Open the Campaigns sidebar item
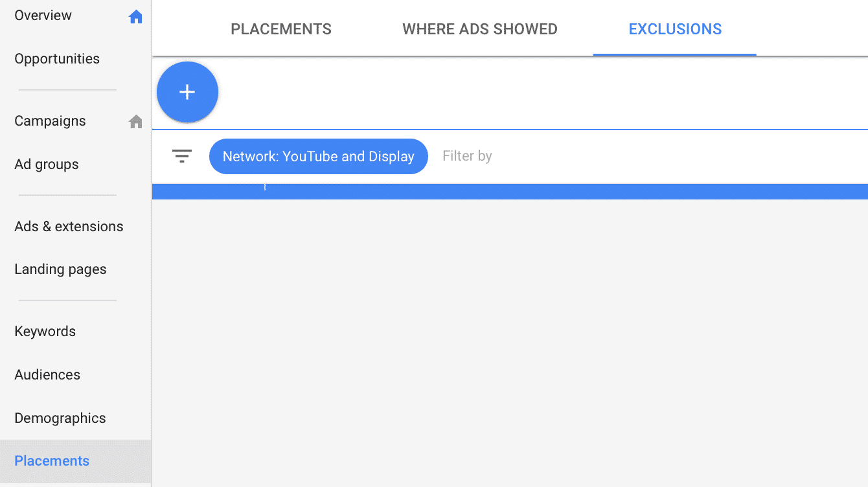Image resolution: width=868 pixels, height=487 pixels. [50, 121]
